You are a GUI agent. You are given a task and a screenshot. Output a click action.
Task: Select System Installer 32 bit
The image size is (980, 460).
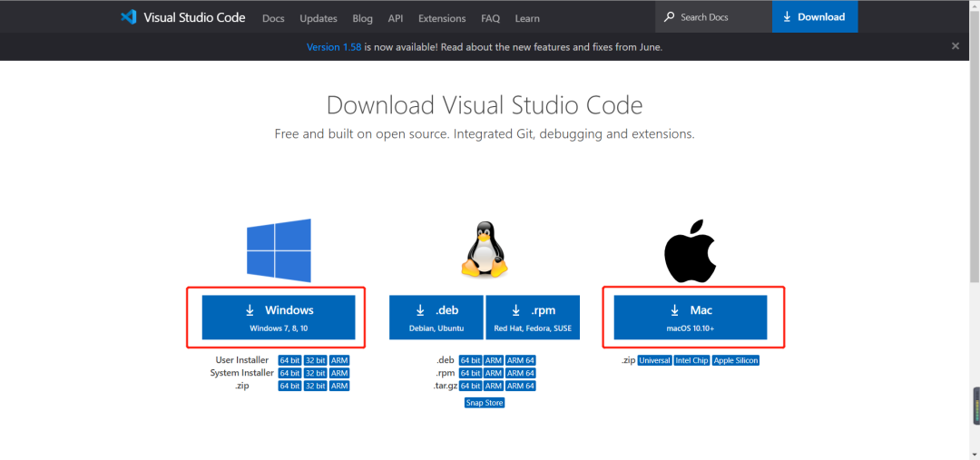(316, 373)
